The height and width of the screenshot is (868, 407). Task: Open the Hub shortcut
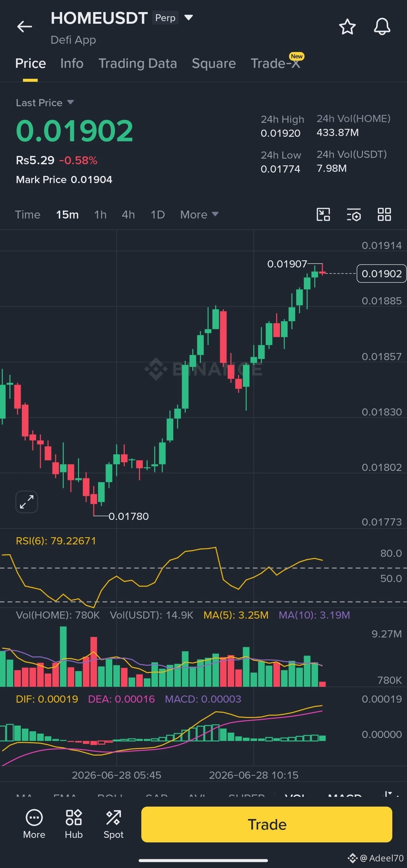(73, 824)
